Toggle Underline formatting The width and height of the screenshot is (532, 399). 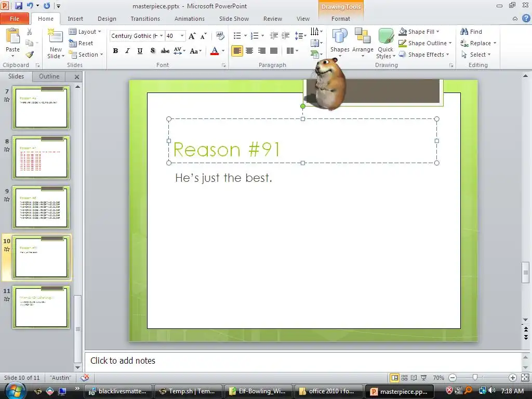[x=140, y=51]
